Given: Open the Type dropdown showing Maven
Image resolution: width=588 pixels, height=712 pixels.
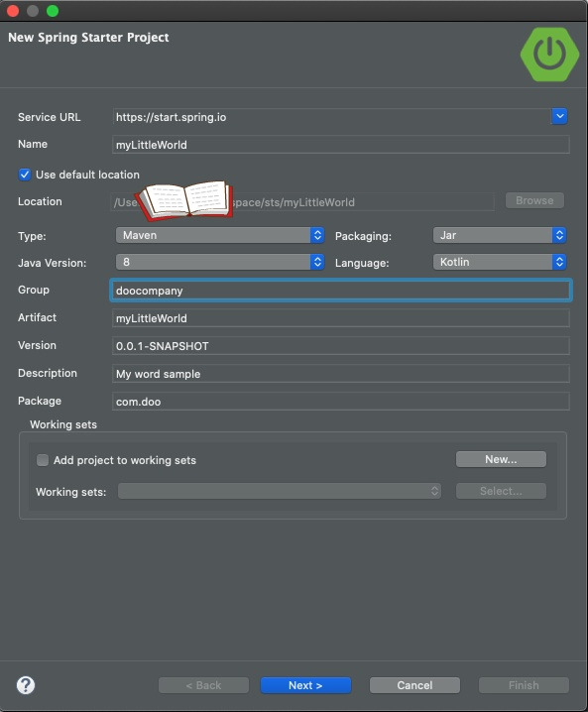Looking at the screenshot, I should (220, 235).
